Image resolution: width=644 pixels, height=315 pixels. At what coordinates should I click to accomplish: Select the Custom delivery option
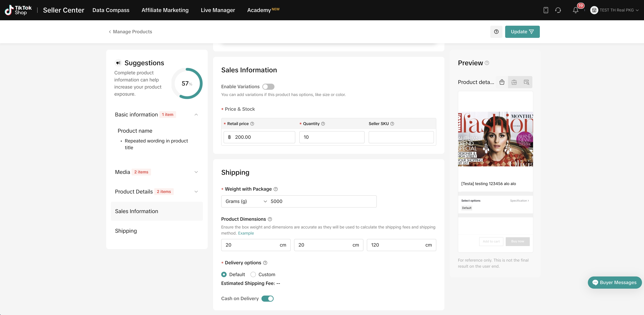pos(253,275)
